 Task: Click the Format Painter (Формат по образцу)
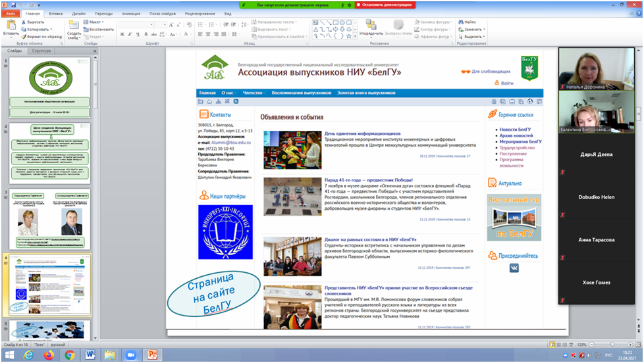click(24, 37)
